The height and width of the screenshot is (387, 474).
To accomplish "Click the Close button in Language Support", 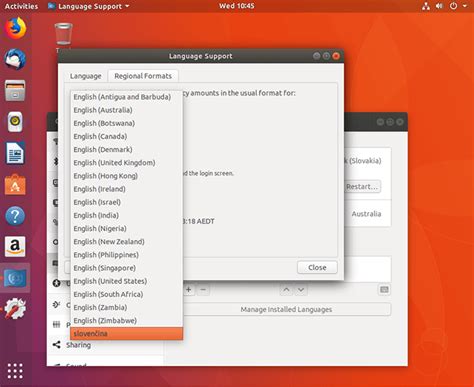I will 317,267.
